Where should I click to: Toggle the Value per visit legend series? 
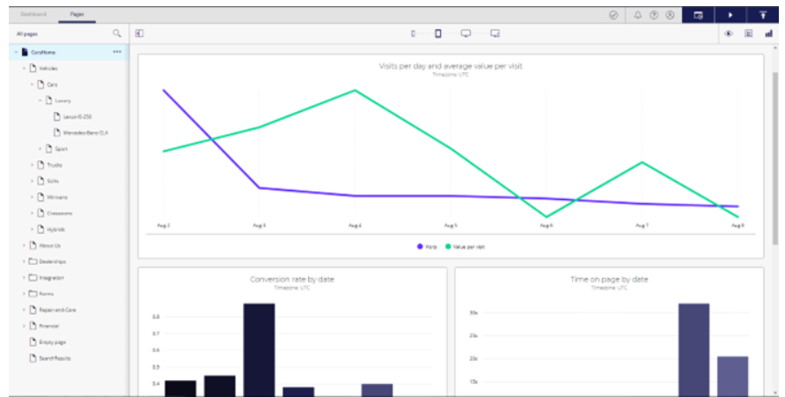(x=465, y=247)
